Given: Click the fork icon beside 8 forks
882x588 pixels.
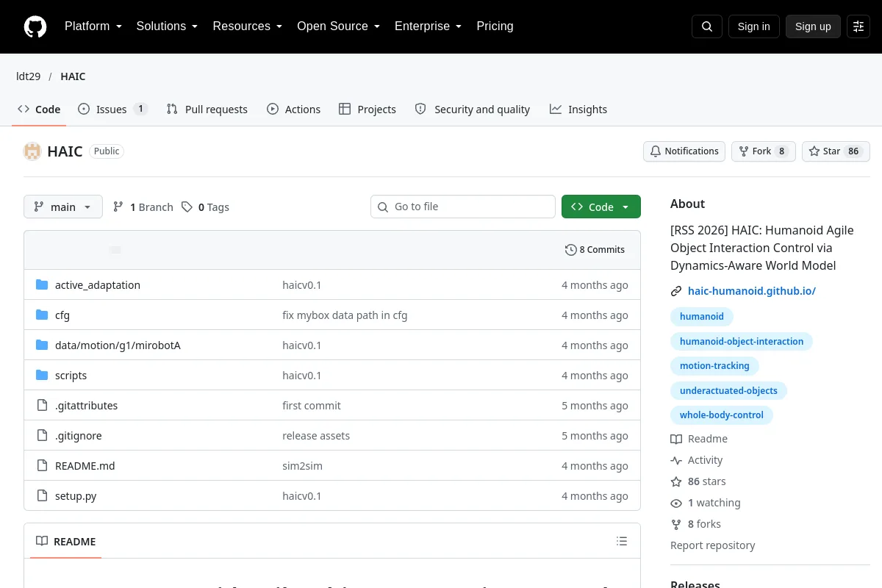Looking at the screenshot, I should coord(676,524).
